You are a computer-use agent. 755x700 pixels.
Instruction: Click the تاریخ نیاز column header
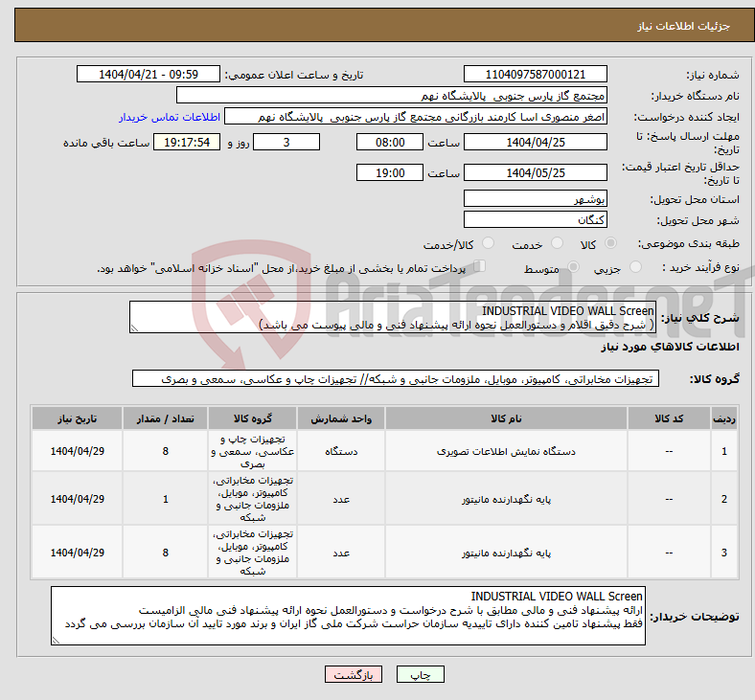[x=77, y=418]
